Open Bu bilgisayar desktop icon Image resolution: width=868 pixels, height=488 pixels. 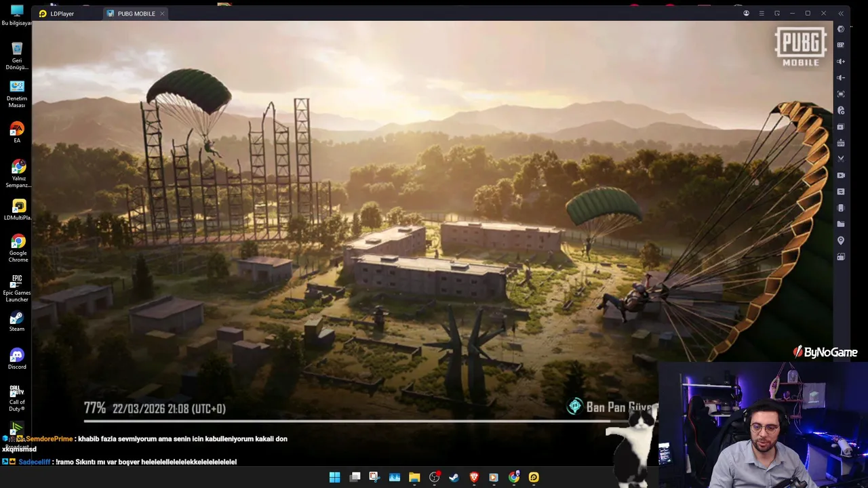(x=17, y=15)
